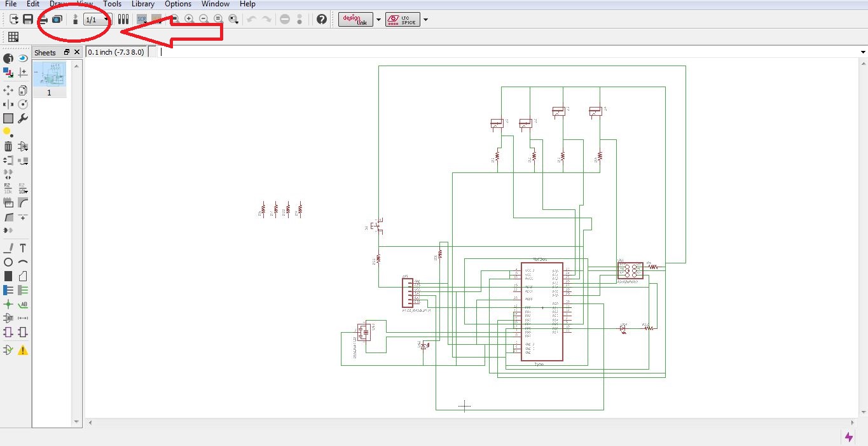Select the Group tool
868x446 pixels.
point(8,118)
